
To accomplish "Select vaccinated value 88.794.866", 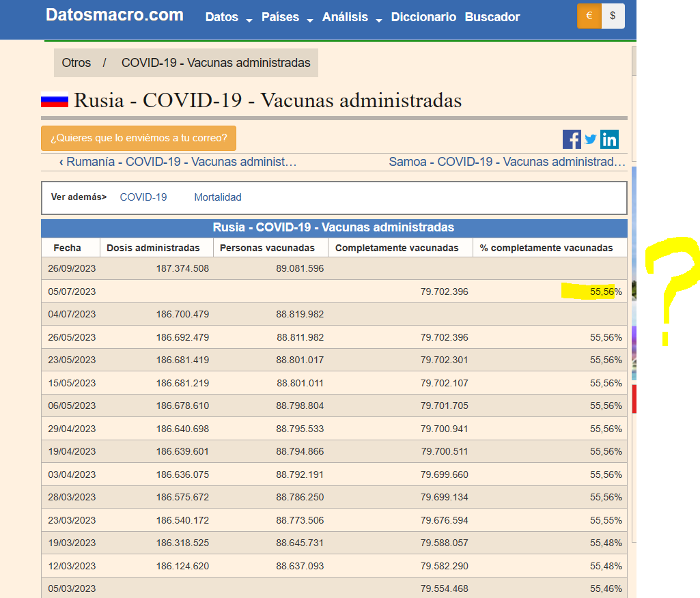I will pos(300,451).
